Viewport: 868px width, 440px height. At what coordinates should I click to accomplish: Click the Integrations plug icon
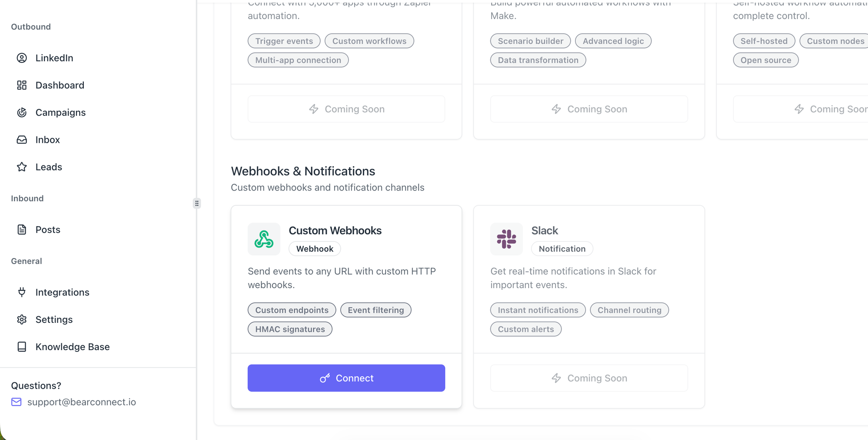(22, 292)
